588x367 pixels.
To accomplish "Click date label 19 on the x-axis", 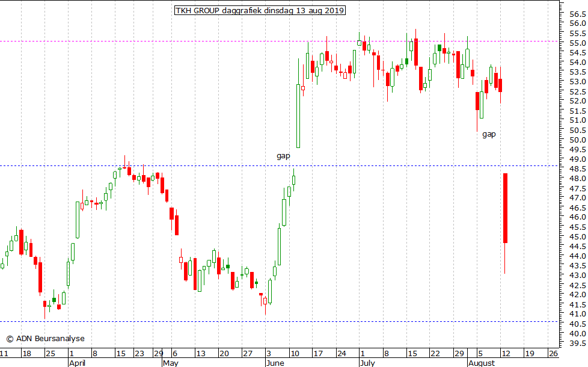I will pos(529,353).
